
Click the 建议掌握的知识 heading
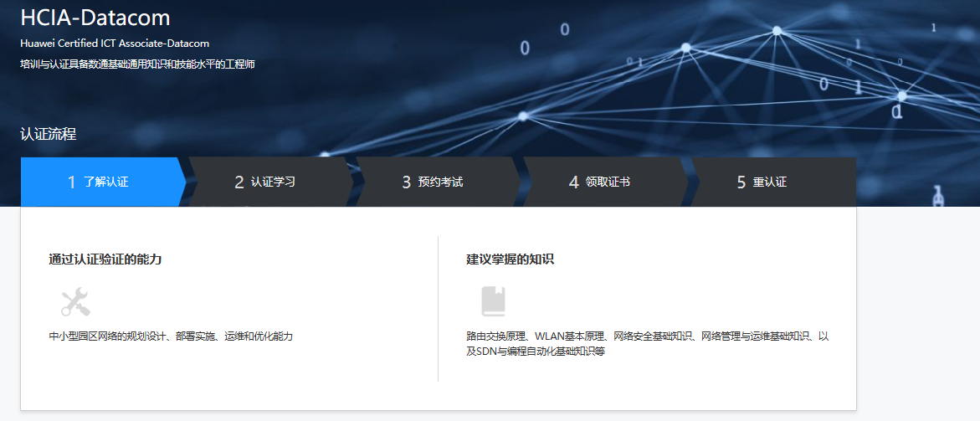[x=510, y=259]
